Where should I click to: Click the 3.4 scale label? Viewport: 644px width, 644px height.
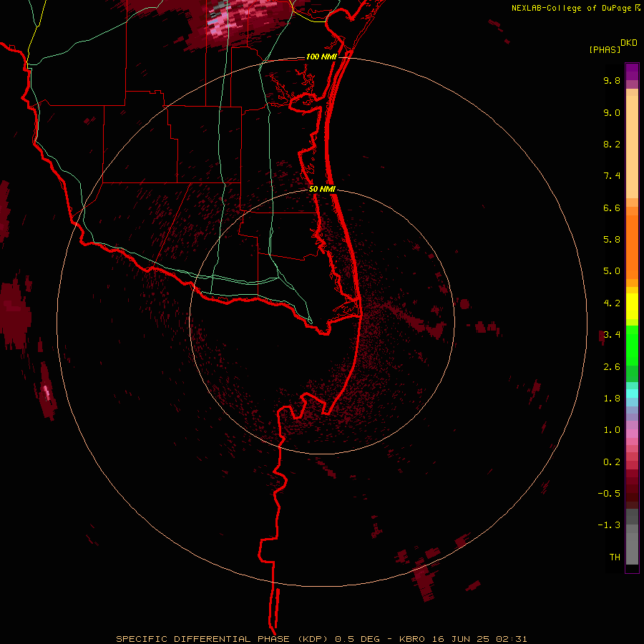pos(612,335)
